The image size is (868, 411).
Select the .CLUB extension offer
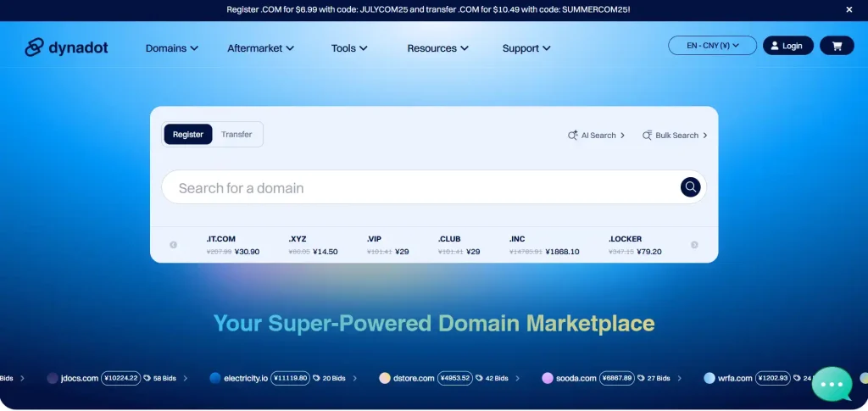pyautogui.click(x=459, y=245)
